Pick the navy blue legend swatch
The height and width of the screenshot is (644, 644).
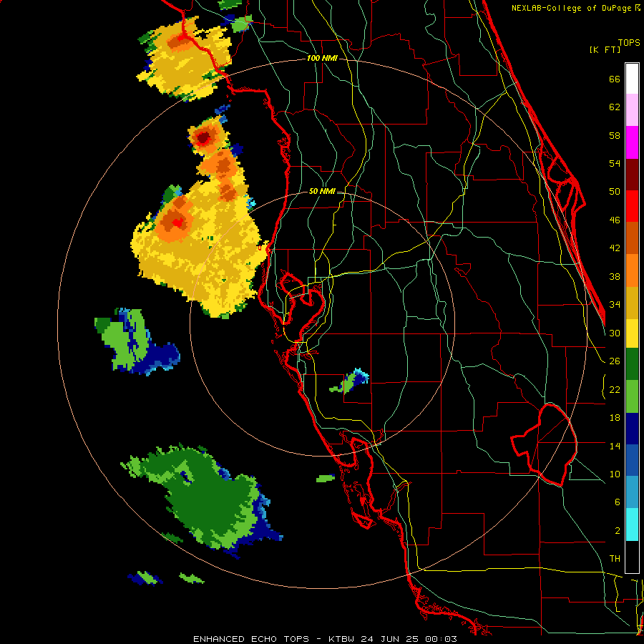pyautogui.click(x=632, y=429)
